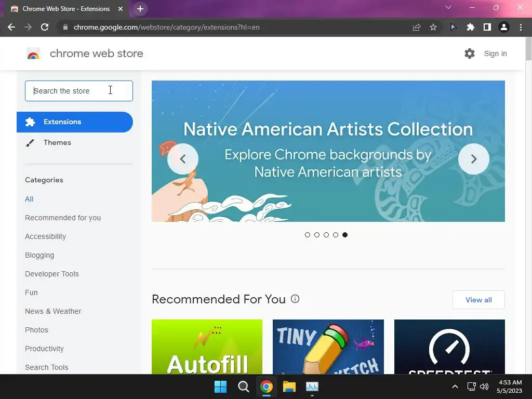Click the lock icon in address bar
This screenshot has height=399, width=532.
(x=65, y=27)
